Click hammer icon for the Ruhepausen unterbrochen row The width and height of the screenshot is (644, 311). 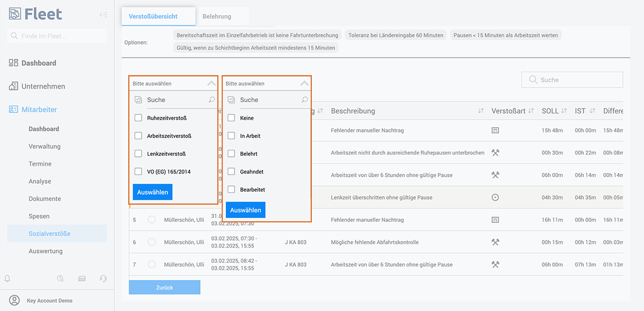(x=495, y=153)
